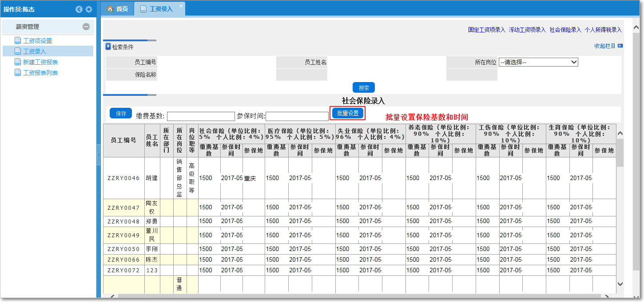Click the document icon next to 工资录入 in sidebar
644x302 pixels.
18,51
